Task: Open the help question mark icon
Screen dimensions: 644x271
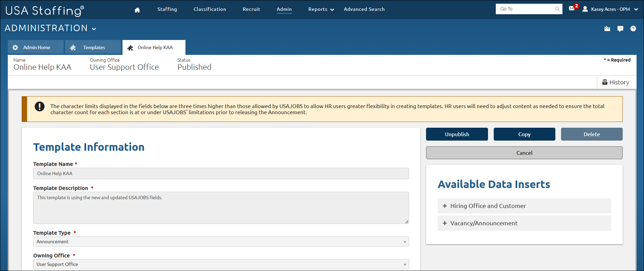Action: [633, 28]
